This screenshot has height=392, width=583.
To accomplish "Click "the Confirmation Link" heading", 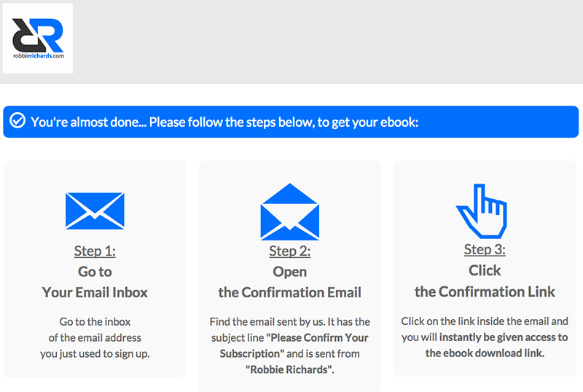I will pos(485,291).
